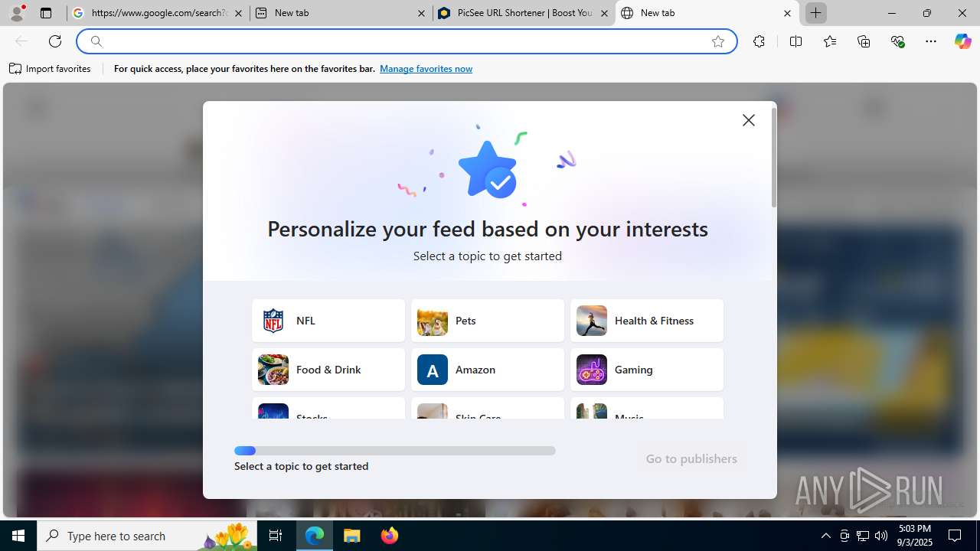Show hidden system tray icons
Image resolution: width=980 pixels, height=551 pixels.
pos(825,536)
